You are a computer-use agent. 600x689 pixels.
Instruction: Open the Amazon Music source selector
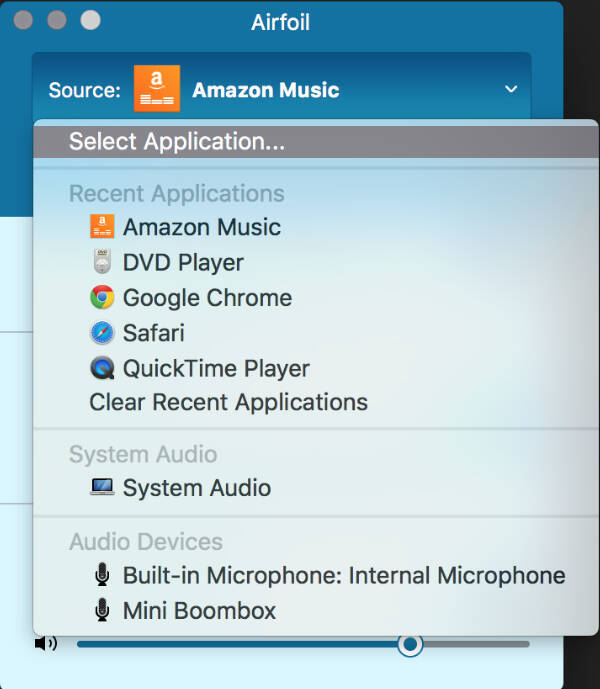(265, 90)
